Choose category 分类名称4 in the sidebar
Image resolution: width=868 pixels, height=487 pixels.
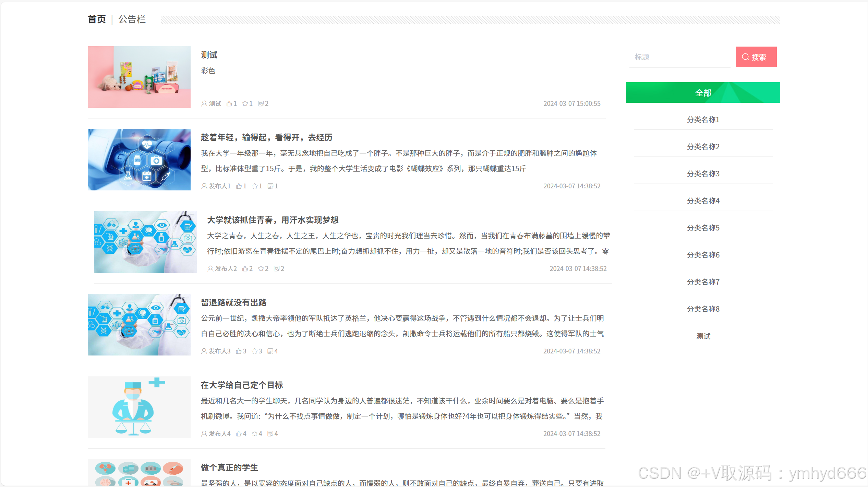click(x=703, y=201)
